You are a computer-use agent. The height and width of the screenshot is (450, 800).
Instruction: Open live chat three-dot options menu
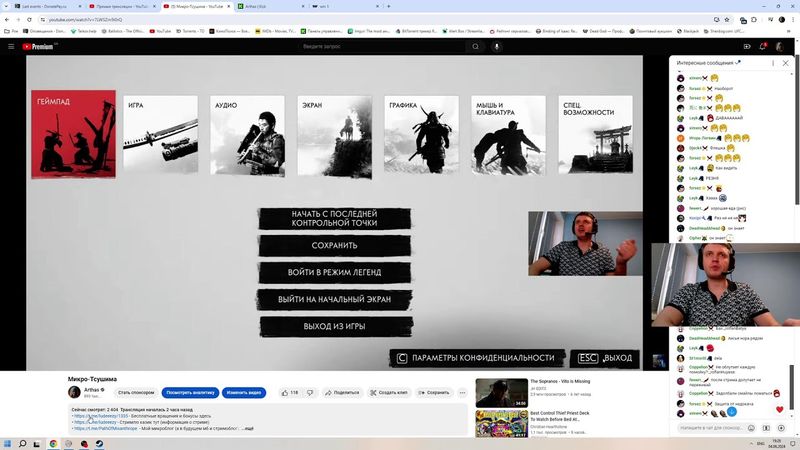772,63
